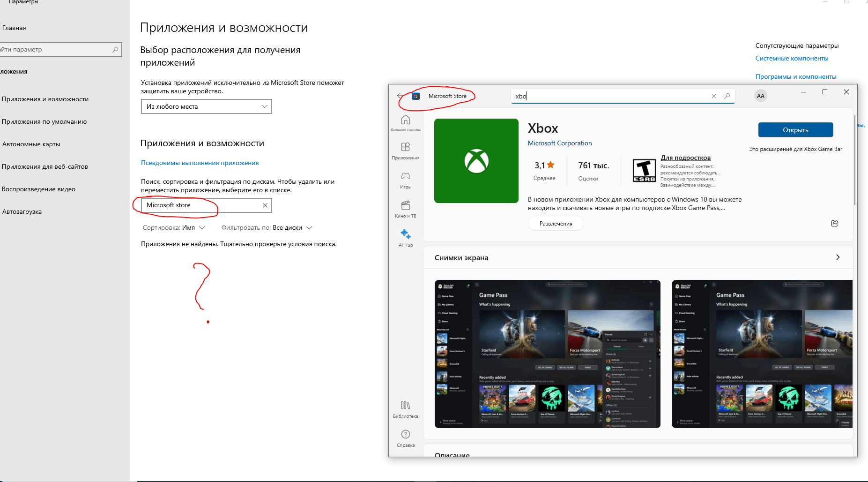868x482 pixels.
Task: Expand the Screenshots section chevron
Action: (x=838, y=257)
